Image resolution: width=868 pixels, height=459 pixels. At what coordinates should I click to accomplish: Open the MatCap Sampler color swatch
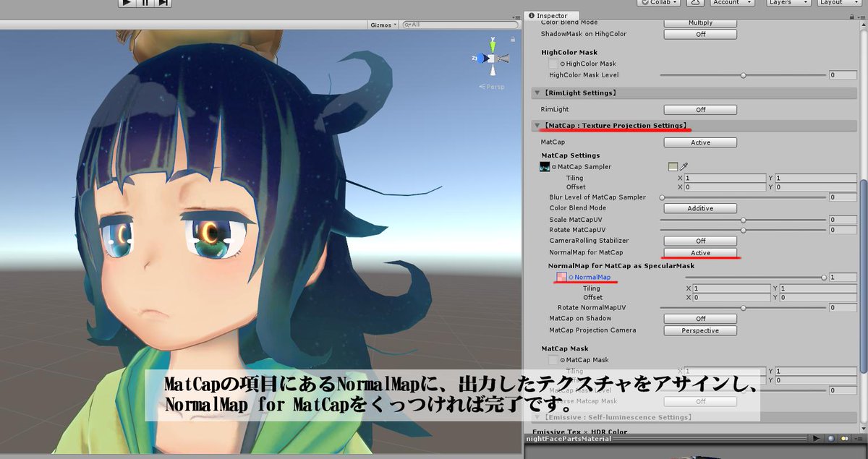click(673, 167)
